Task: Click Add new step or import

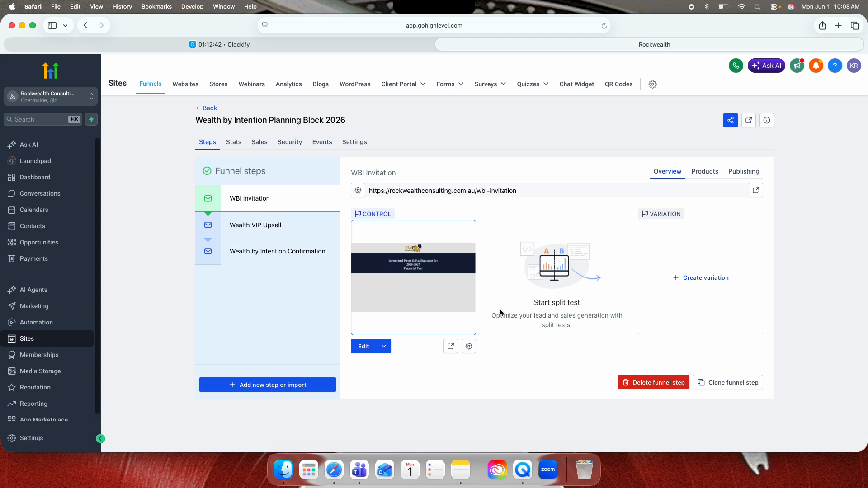Action: tap(268, 385)
